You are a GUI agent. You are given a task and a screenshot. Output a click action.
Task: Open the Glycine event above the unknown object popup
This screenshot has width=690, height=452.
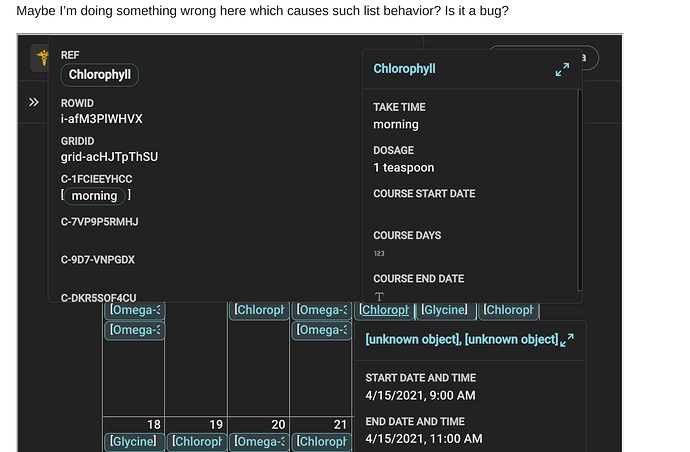(x=444, y=311)
